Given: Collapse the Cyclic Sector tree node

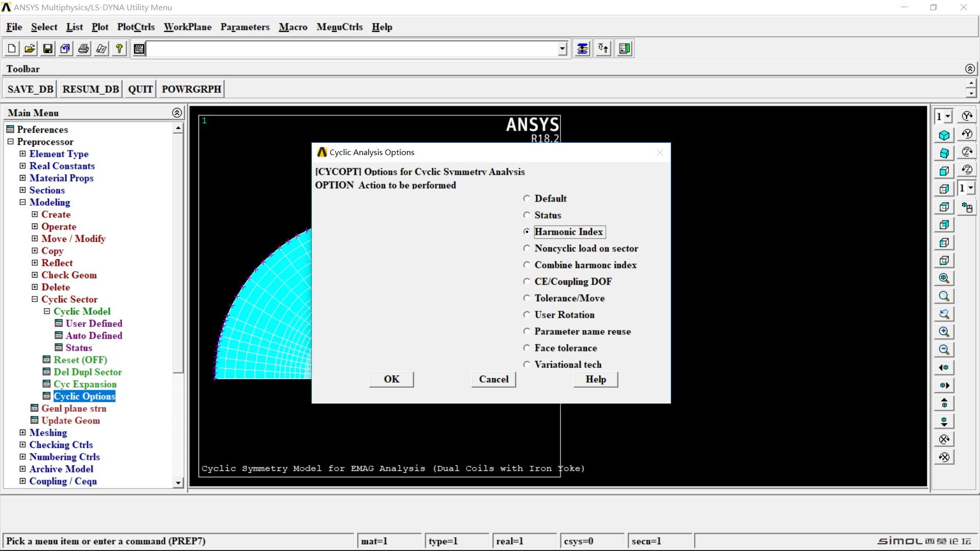Looking at the screenshot, I should pos(35,299).
